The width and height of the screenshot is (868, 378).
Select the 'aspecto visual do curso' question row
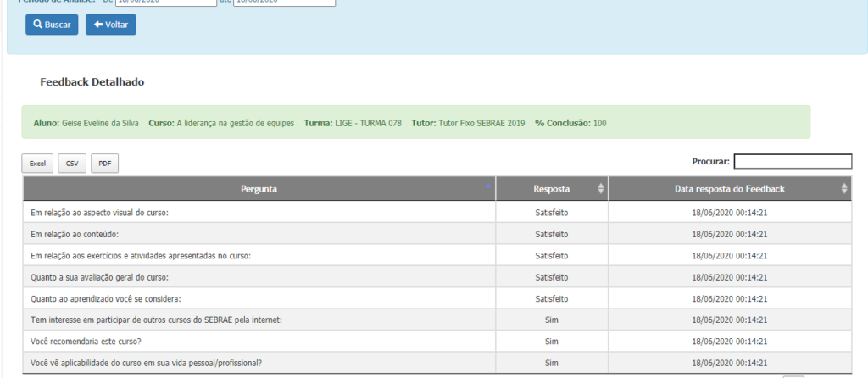pos(100,212)
